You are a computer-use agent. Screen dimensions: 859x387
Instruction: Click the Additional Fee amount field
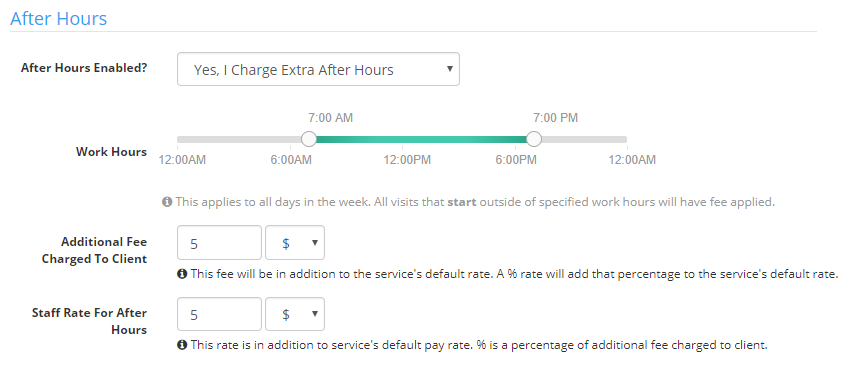coord(219,243)
